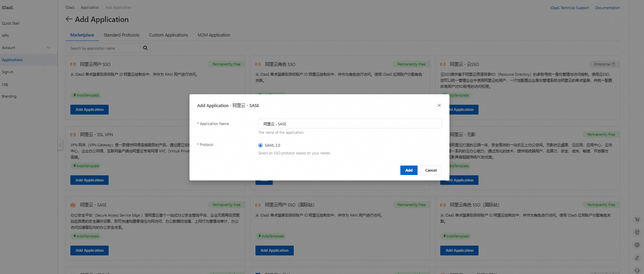Click the Enterprise help question-mark icon

614,64
